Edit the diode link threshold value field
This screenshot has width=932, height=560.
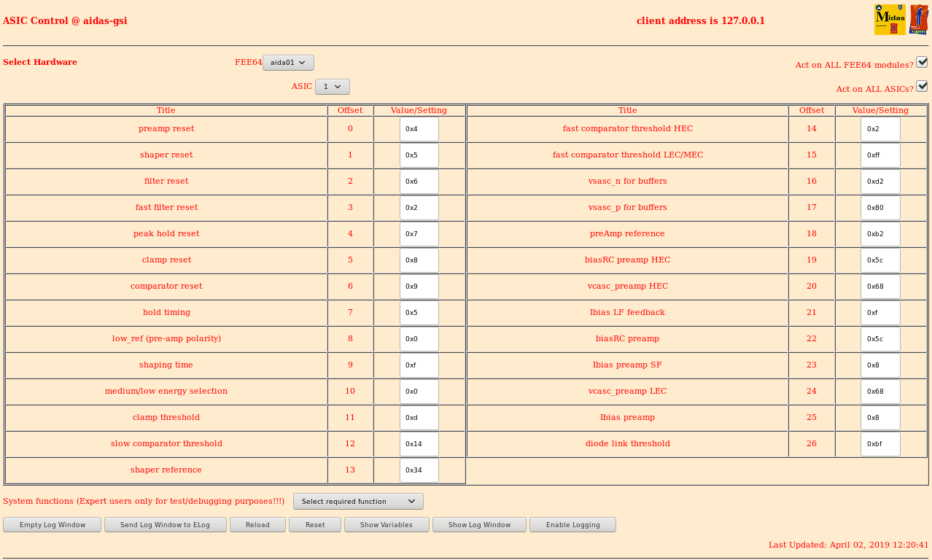point(880,444)
